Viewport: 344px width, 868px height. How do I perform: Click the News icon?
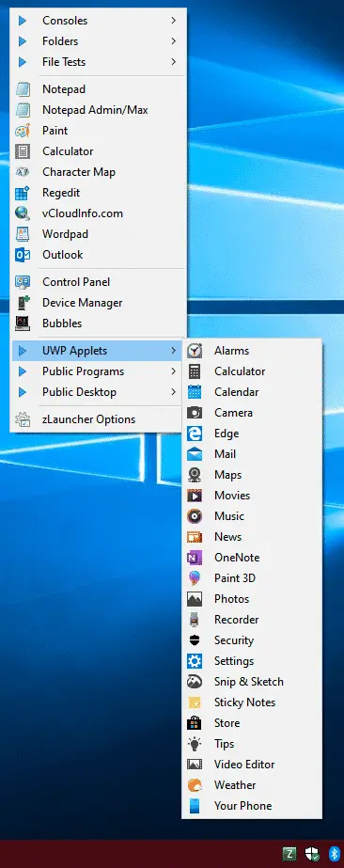coord(195,537)
